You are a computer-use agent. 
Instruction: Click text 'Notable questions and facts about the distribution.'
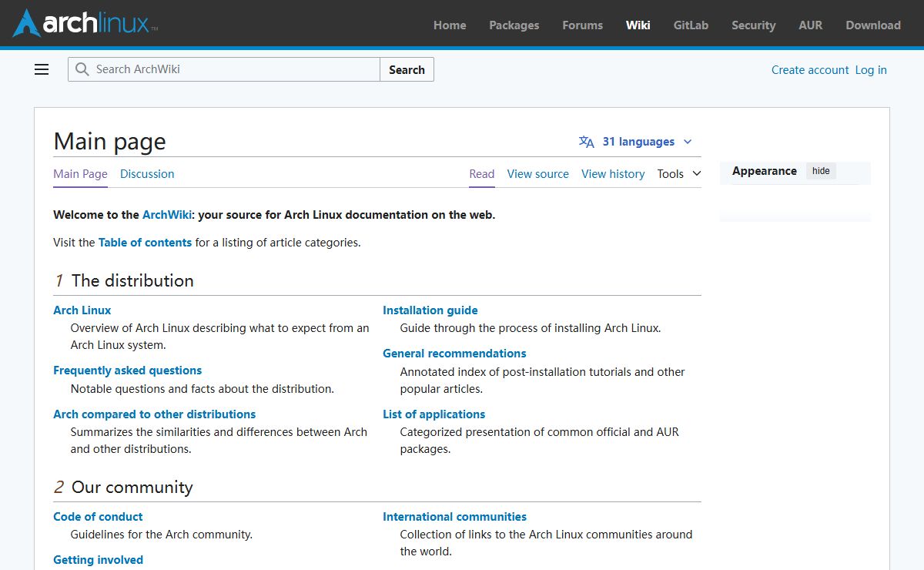203,389
